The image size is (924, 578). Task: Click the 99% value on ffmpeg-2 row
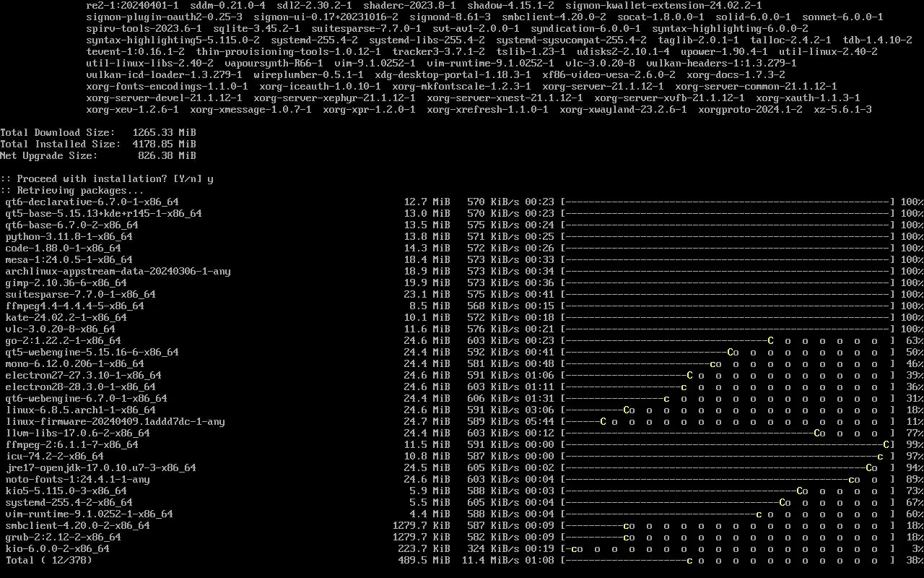[915, 444]
